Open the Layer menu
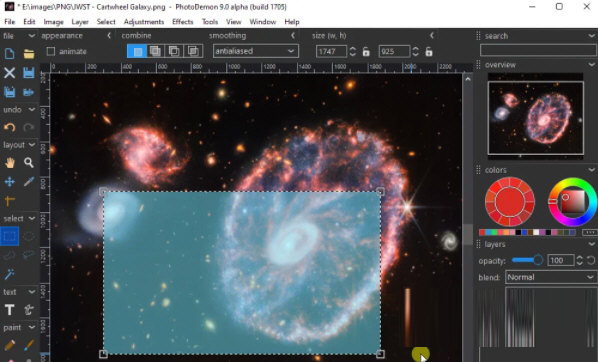Screen dimensions: 598x362 point(80,22)
